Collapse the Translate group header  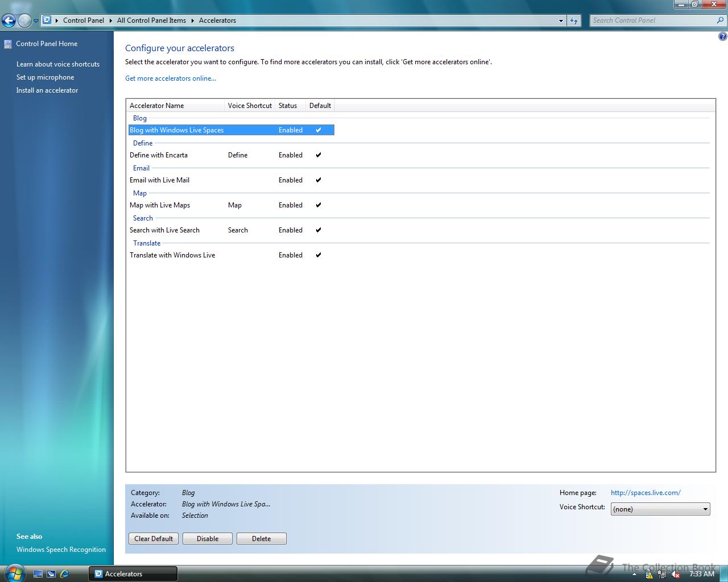[147, 243]
